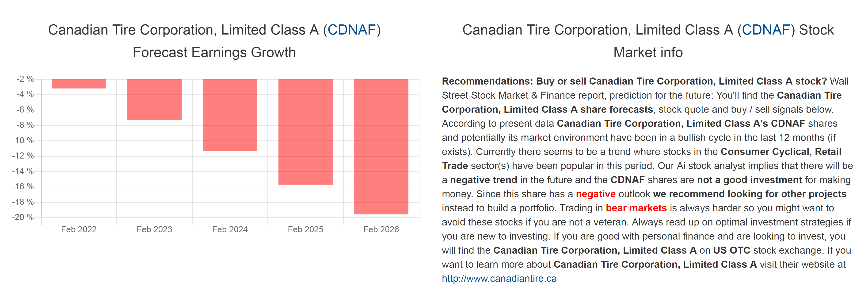Select the Feb 2023 earnings bar
This screenshot has height=287, width=868.
[x=154, y=100]
